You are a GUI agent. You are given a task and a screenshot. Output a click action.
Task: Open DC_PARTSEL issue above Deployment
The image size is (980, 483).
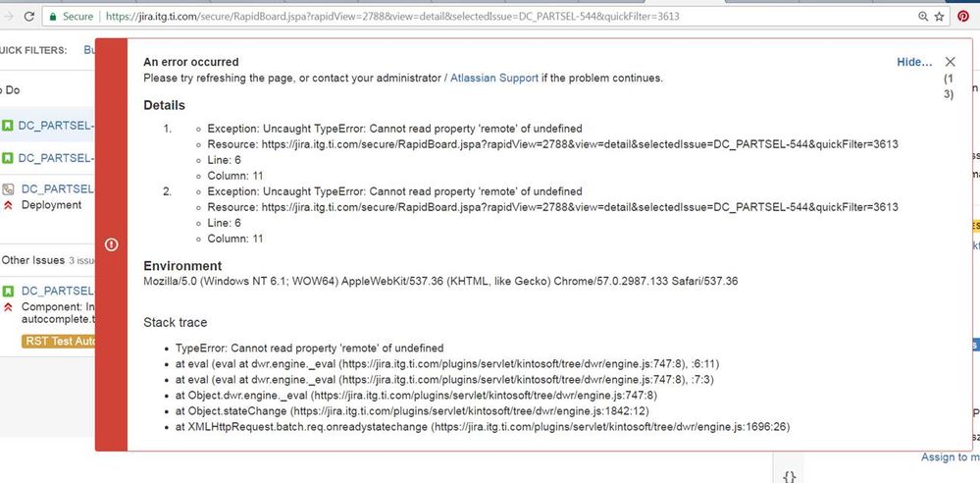pyautogui.click(x=58, y=188)
